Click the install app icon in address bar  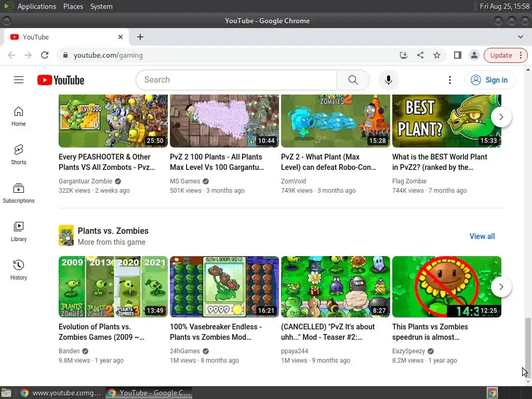point(403,55)
